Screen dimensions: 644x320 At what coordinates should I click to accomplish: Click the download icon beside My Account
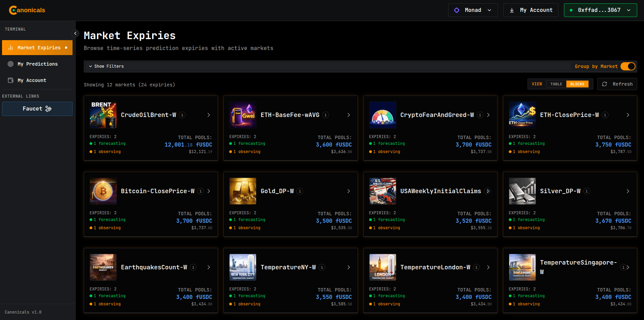pyautogui.click(x=512, y=10)
